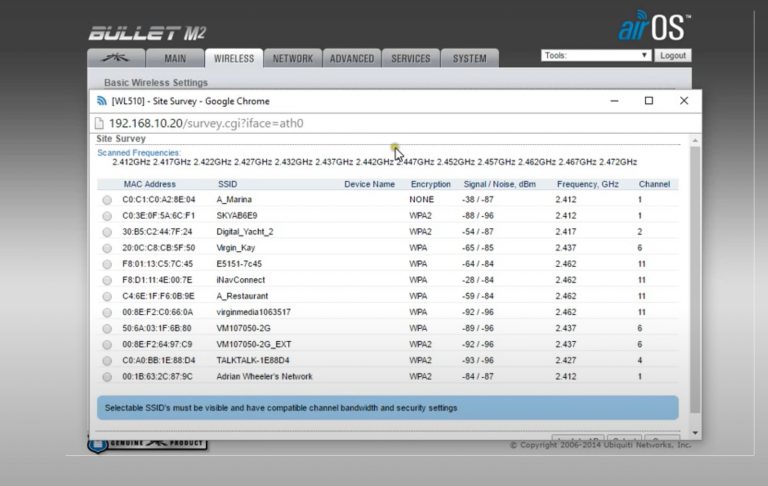Open the Ubiquiti logo tab
768x486 pixels.
116,59
